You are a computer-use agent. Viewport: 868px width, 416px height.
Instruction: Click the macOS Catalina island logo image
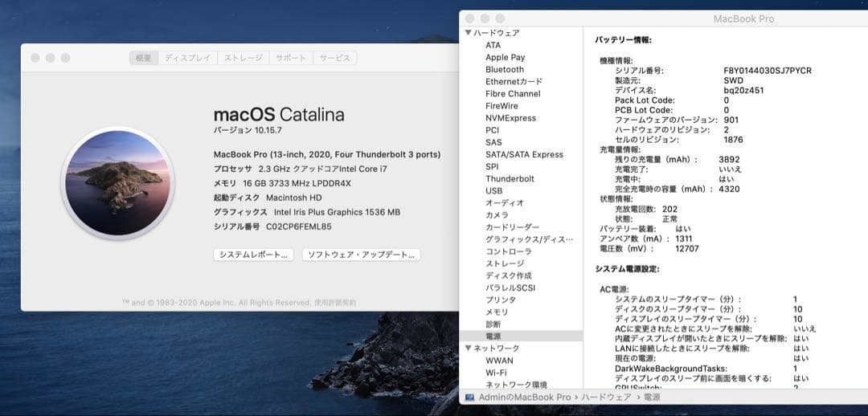(x=117, y=183)
